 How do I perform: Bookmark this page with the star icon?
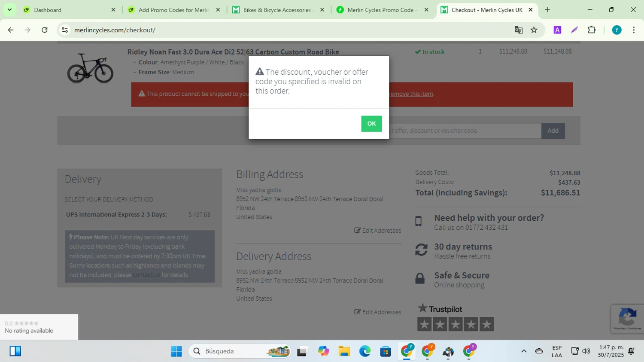(534, 30)
